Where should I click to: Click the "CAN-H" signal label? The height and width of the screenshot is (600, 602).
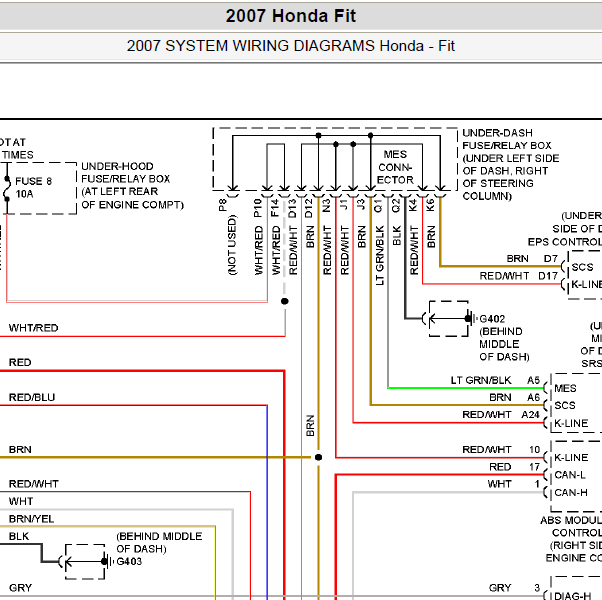click(571, 493)
